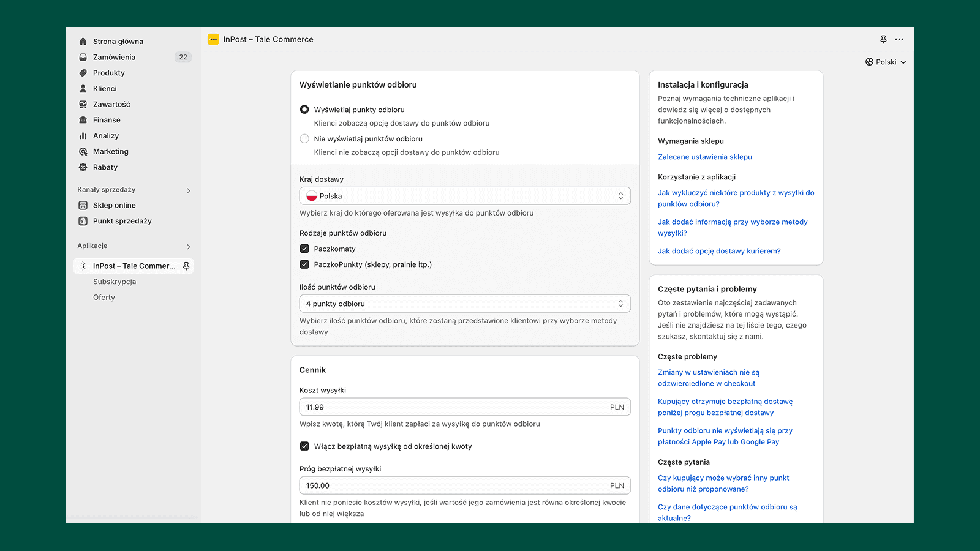980x551 pixels.
Task: Open Kupujący otrzymuje bezpłatną dostawę link
Action: [725, 407]
